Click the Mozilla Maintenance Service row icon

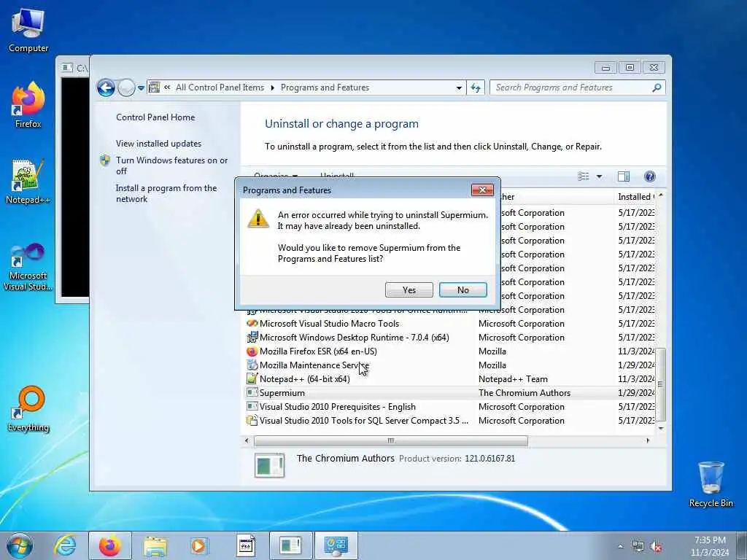(252, 365)
